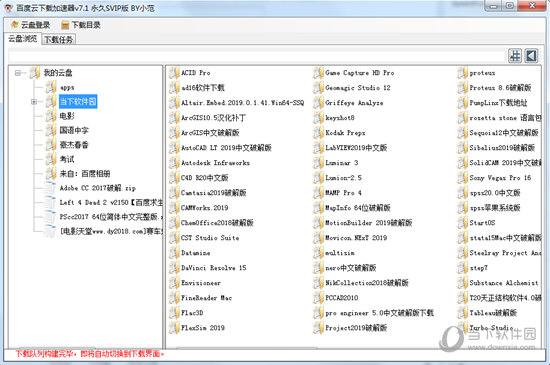
Task: Select the Kodak Preps folder name
Action: tap(345, 133)
